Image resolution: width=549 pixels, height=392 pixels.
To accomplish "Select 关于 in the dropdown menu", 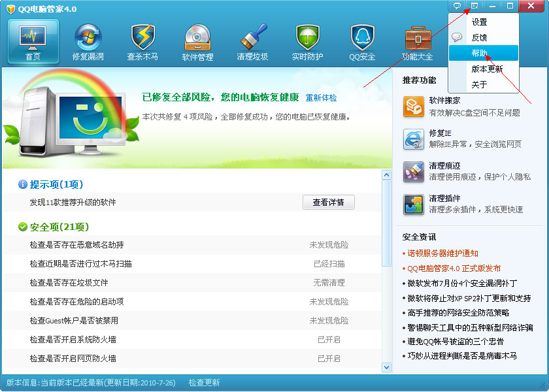I will pyautogui.click(x=484, y=84).
